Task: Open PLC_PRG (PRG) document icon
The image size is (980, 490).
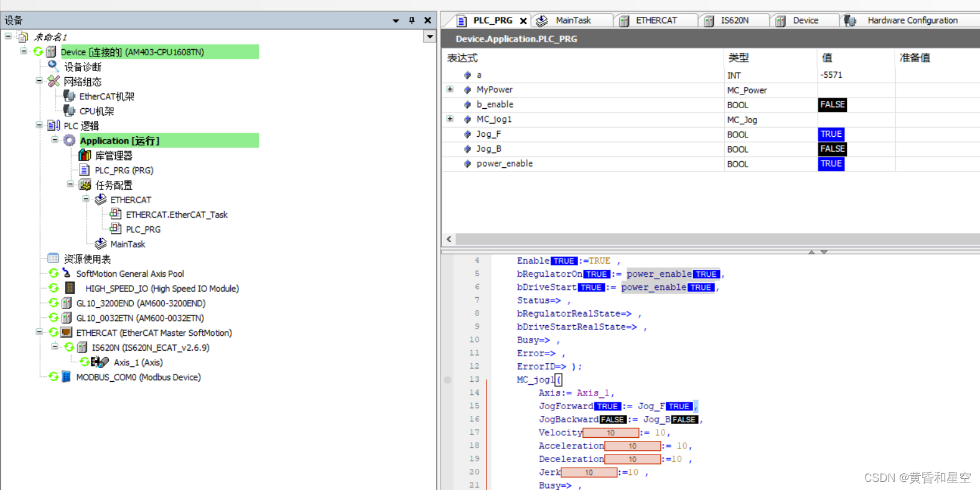Action: coord(85,170)
